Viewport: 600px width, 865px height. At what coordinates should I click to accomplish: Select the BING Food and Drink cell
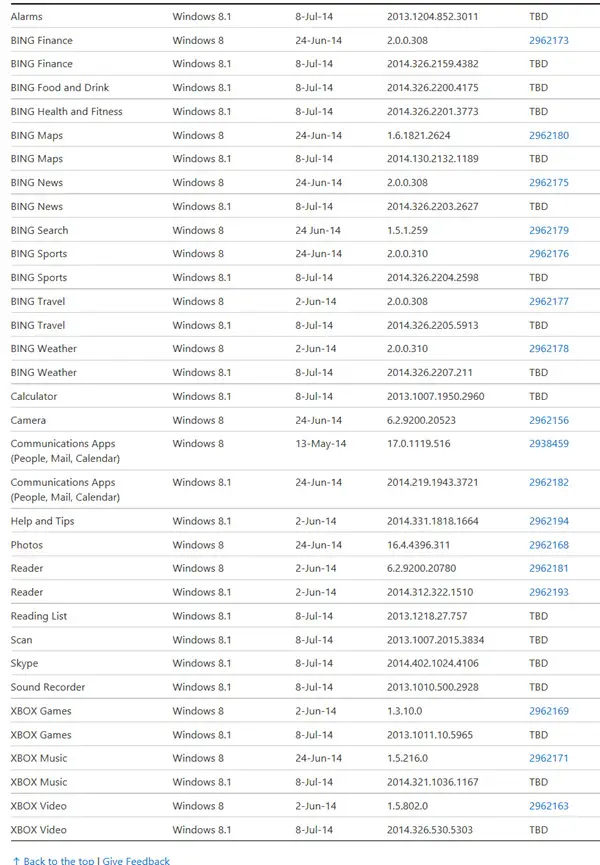coord(60,88)
